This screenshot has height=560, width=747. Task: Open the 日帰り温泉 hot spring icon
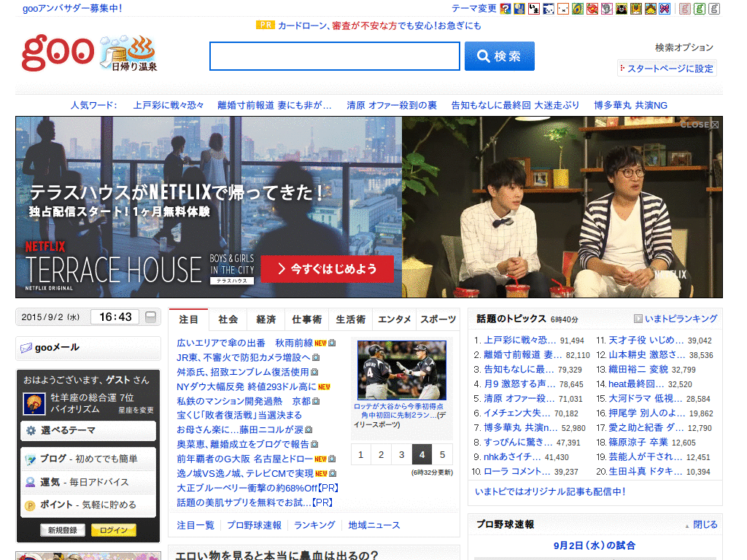pyautogui.click(x=128, y=53)
